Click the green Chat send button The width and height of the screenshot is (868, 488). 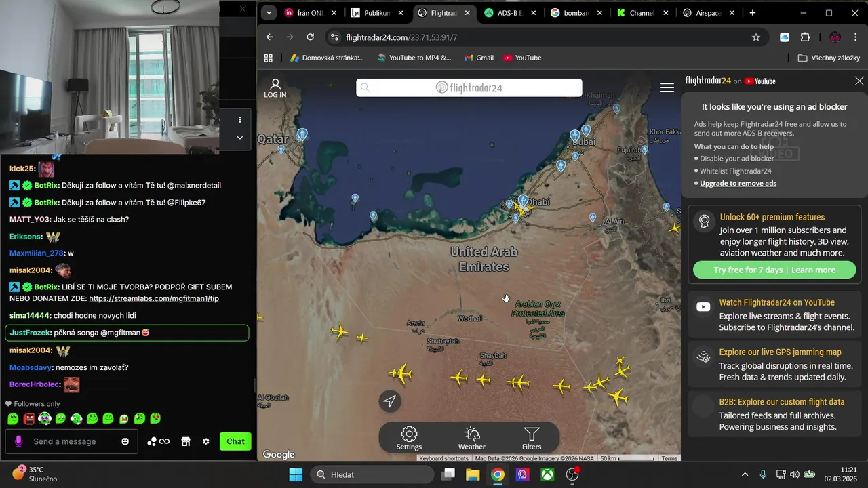pyautogui.click(x=235, y=441)
